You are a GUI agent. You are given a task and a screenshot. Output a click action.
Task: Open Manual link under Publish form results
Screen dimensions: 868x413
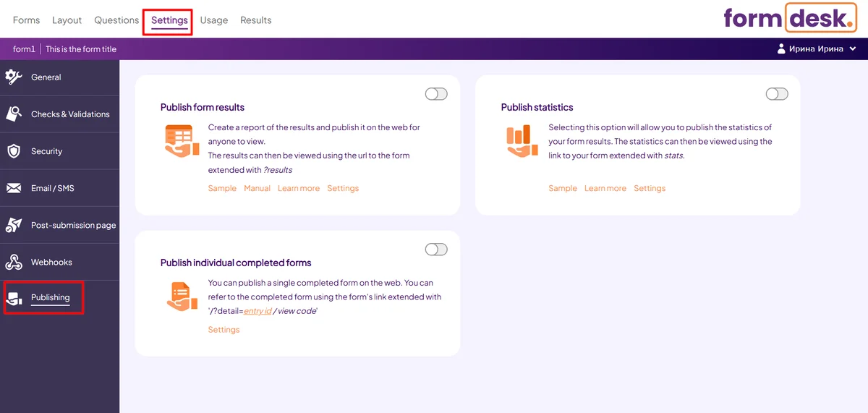257,188
